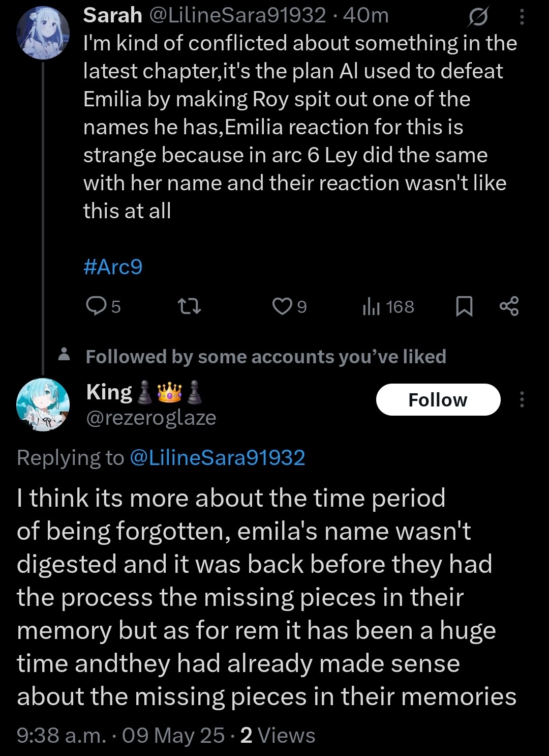549x756 pixels.
Task: Click the 2 Views count on reply
Action: [x=278, y=735]
